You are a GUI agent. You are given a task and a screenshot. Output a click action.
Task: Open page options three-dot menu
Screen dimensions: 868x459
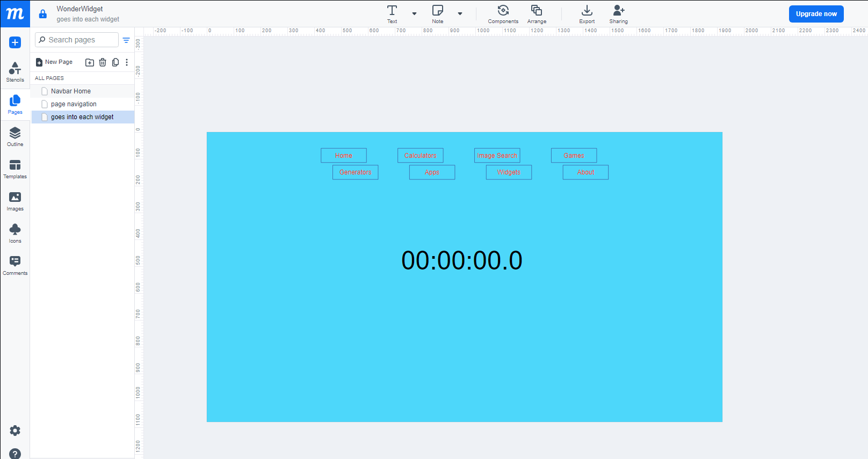[x=127, y=62]
